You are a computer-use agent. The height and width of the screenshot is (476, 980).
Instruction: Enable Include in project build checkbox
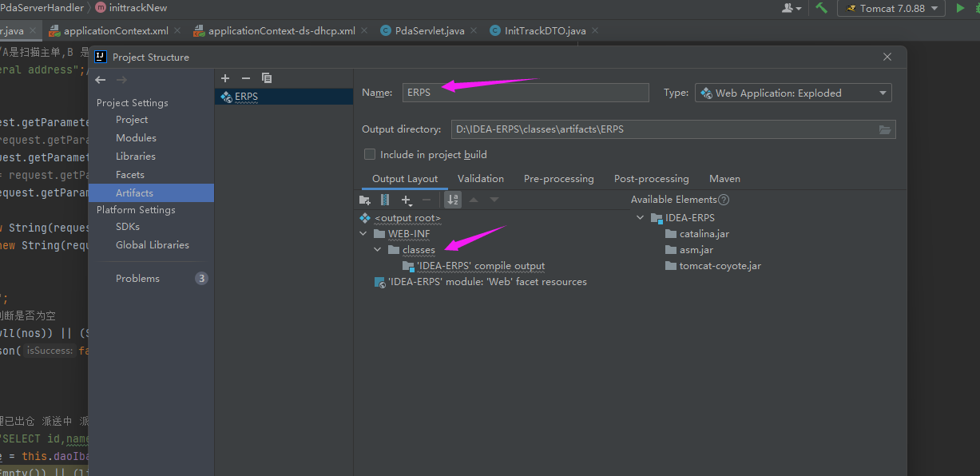pyautogui.click(x=370, y=154)
